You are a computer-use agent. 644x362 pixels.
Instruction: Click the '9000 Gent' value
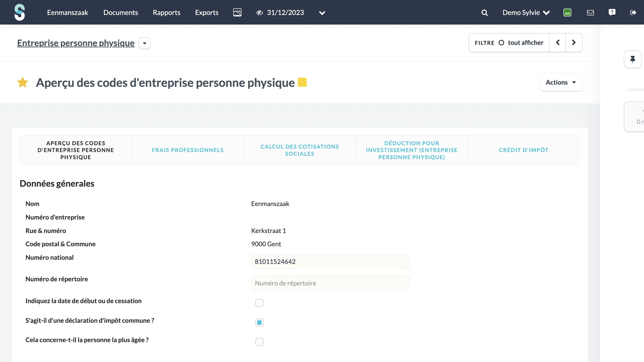pos(266,244)
